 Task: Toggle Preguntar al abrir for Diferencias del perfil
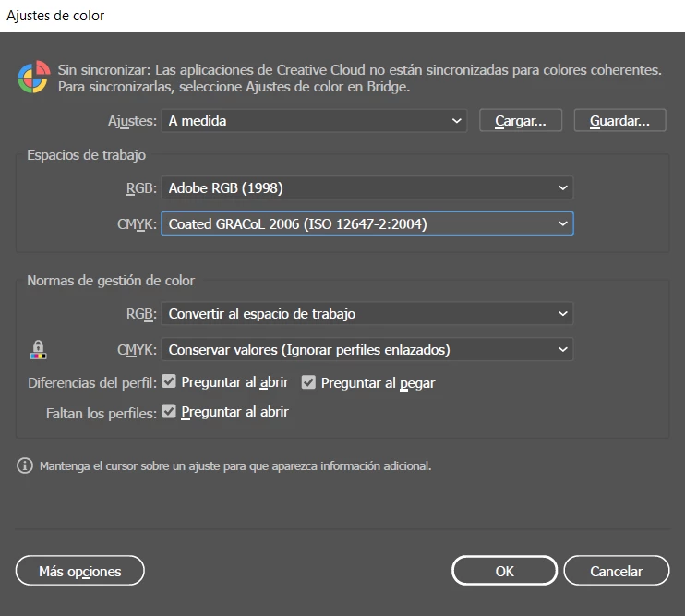[x=169, y=381]
